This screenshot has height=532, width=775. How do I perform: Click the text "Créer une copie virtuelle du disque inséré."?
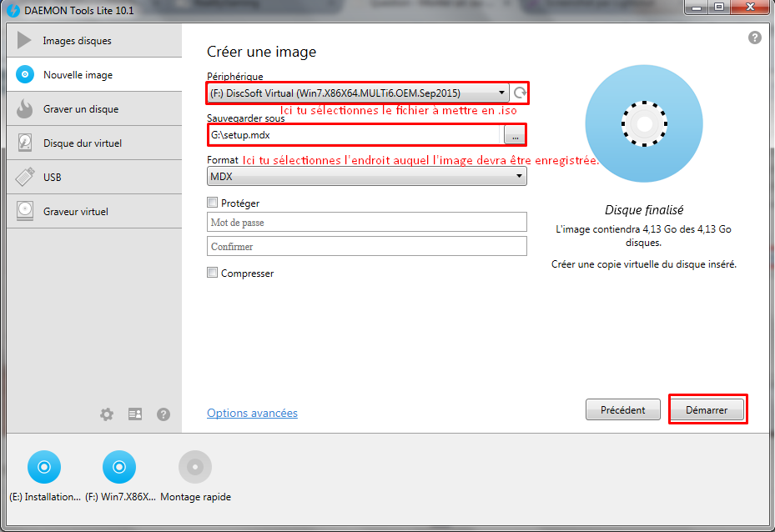coord(644,264)
